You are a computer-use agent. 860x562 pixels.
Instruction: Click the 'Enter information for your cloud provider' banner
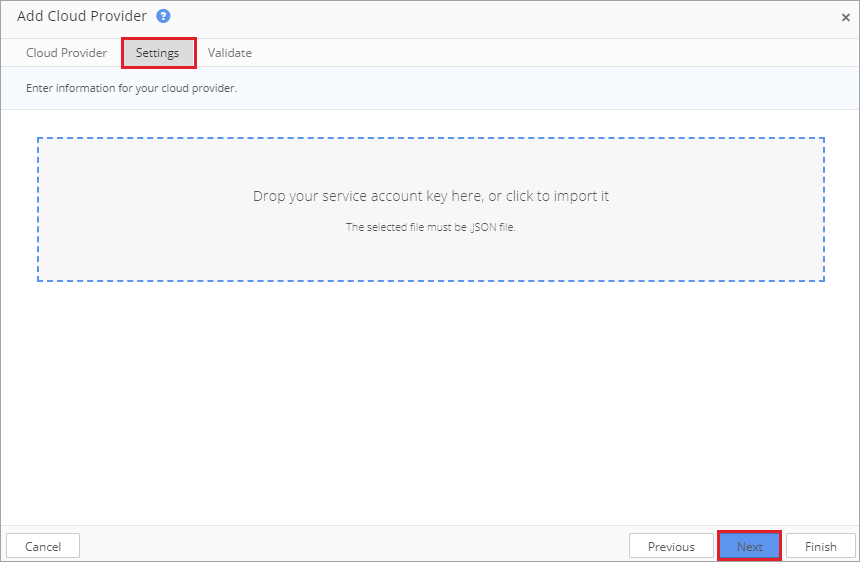point(430,88)
